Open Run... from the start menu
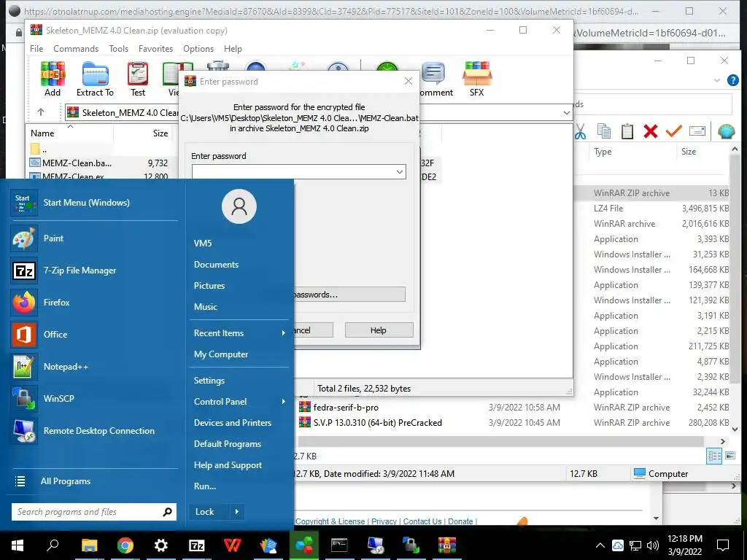Image resolution: width=747 pixels, height=560 pixels. [205, 486]
